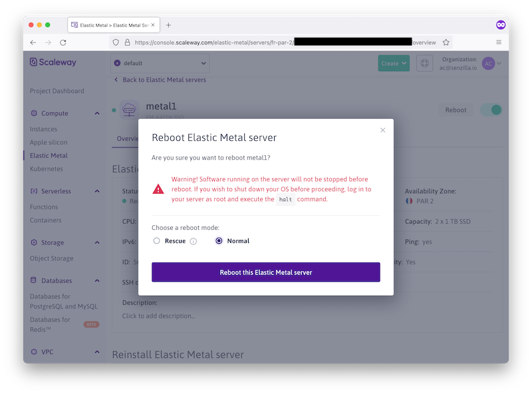Collapse the Databases section
The image size is (532, 394).
97,281
